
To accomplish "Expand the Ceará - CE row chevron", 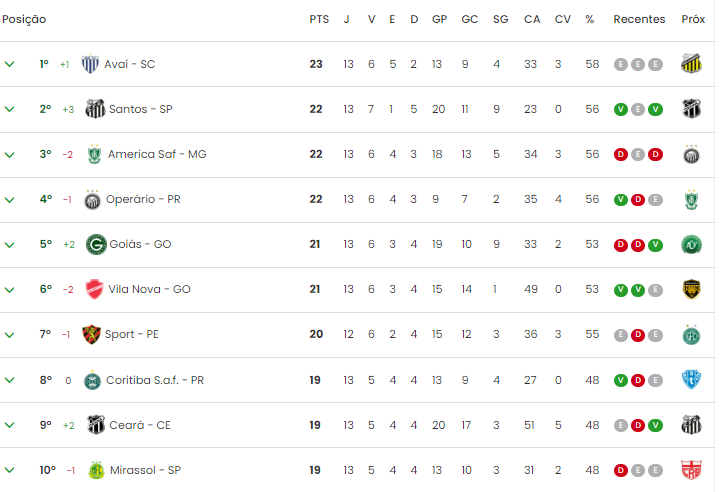I will click(10, 425).
